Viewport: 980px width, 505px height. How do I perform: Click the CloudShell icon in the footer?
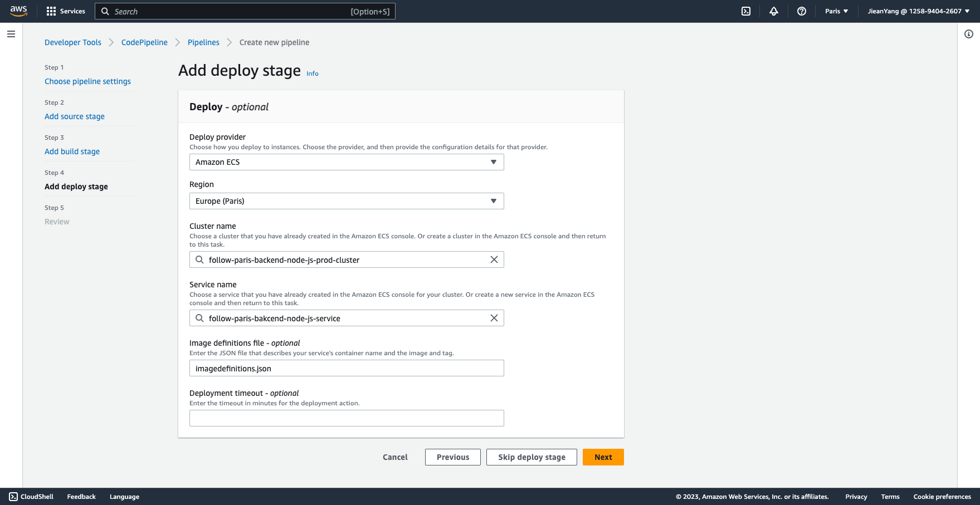[13, 497]
